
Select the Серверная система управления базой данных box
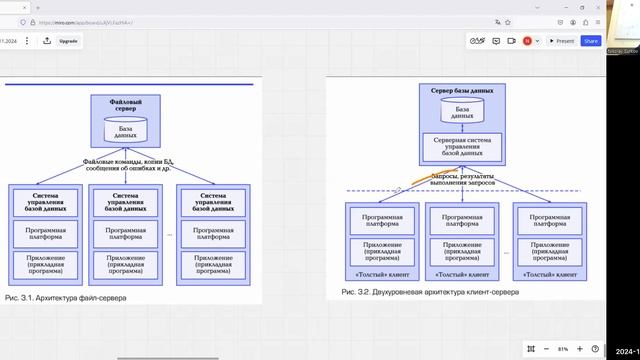click(x=462, y=147)
